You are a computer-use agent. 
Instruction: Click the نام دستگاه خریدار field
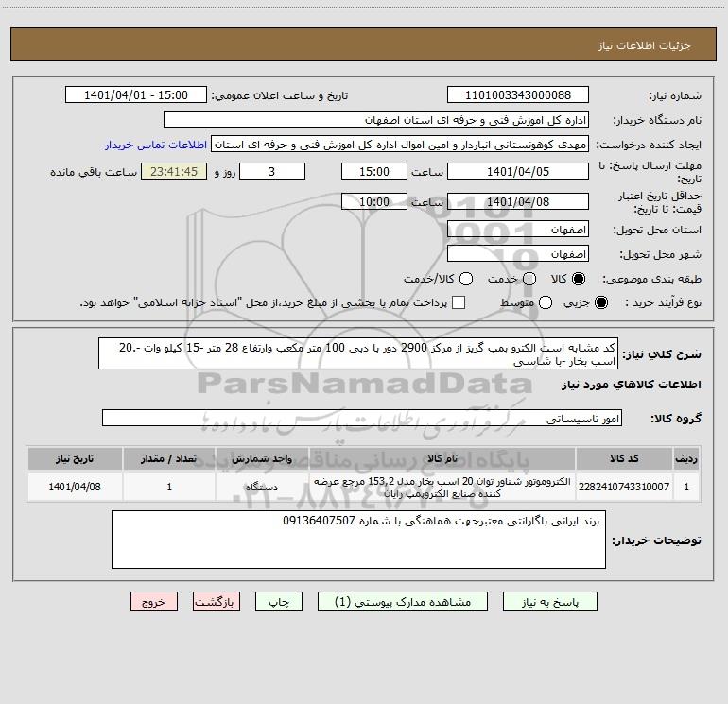(x=376, y=120)
